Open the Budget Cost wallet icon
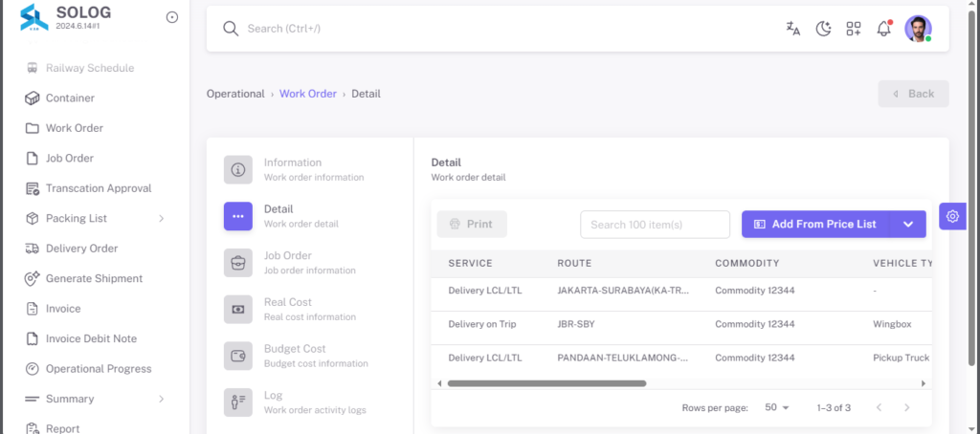 pos(238,356)
